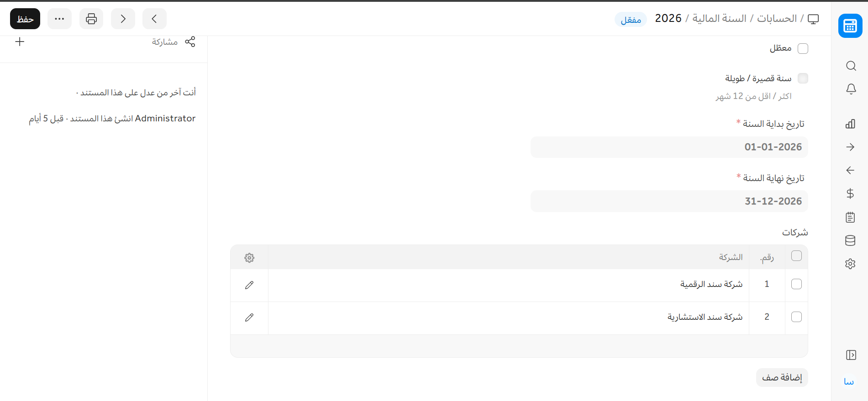Click the حفظ save button
Image resolution: width=868 pixels, height=401 pixels.
25,19
